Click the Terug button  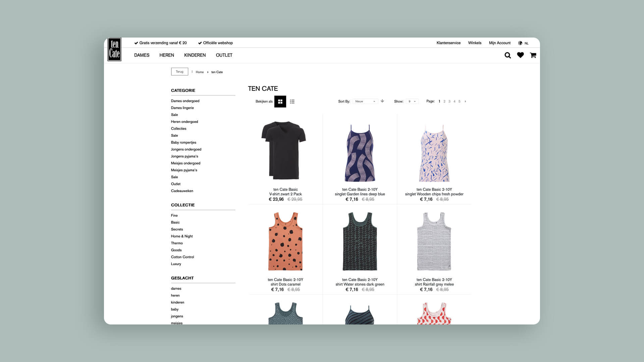179,72
